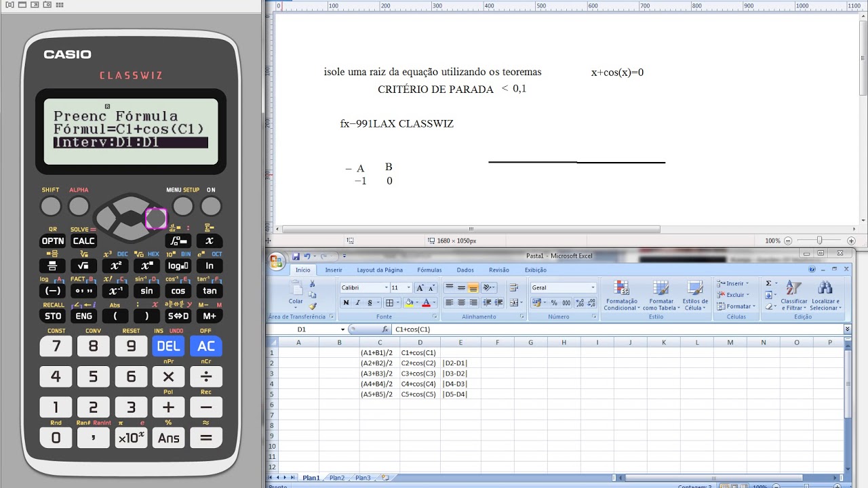
Task: Tap the calculator right arrow on D-pad
Action: point(155,218)
